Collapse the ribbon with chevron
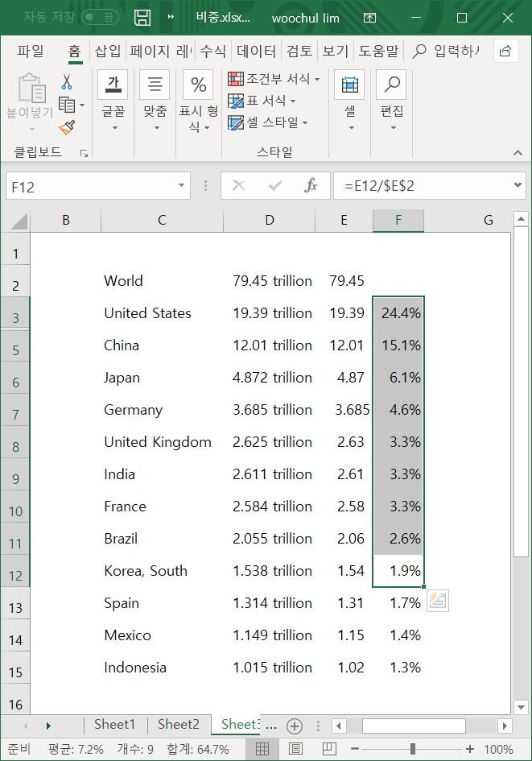 click(x=518, y=153)
